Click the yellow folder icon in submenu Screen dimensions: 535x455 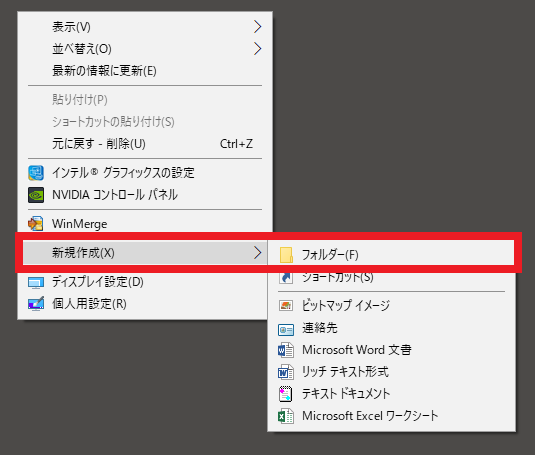pos(286,255)
